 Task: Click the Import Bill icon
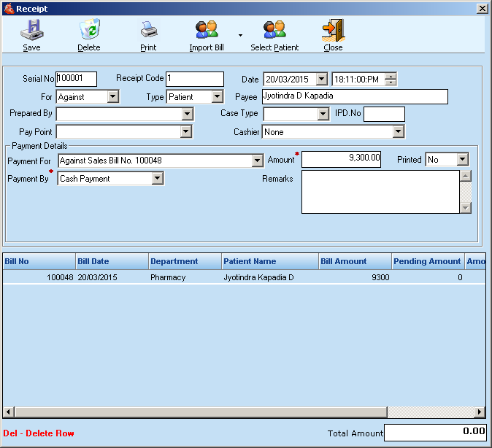tap(207, 30)
